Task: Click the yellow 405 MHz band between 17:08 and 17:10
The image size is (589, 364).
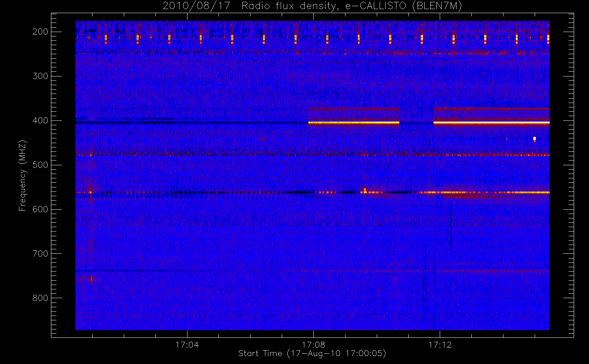Action: [354, 123]
